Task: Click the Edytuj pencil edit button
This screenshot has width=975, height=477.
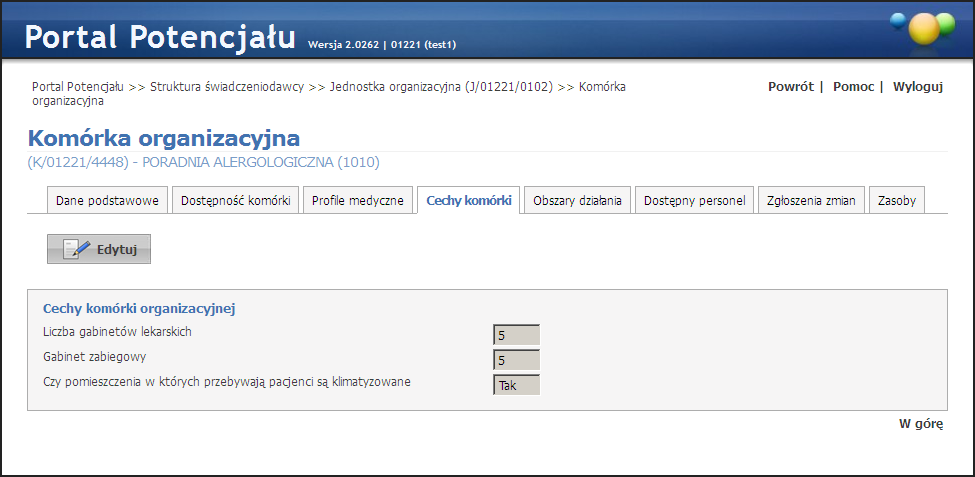Action: click(99, 249)
